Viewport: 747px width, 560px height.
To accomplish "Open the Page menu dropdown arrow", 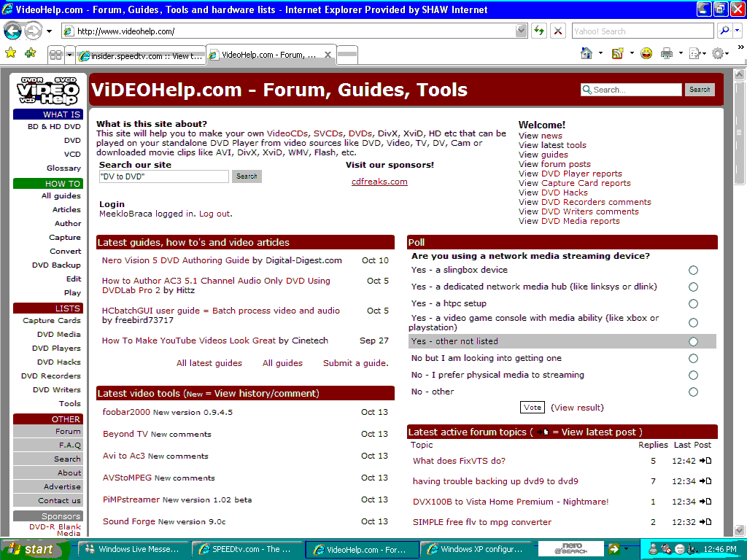I will [704, 53].
